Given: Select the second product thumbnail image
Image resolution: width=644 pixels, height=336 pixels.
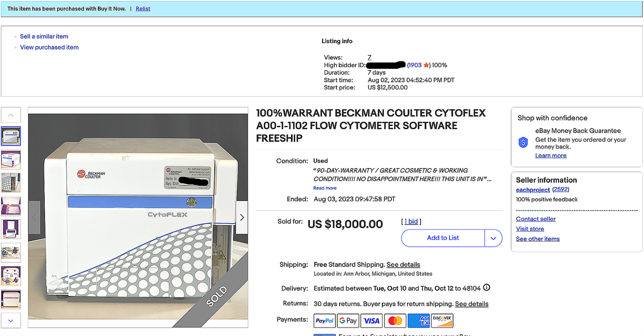Looking at the screenshot, I should click(x=11, y=159).
